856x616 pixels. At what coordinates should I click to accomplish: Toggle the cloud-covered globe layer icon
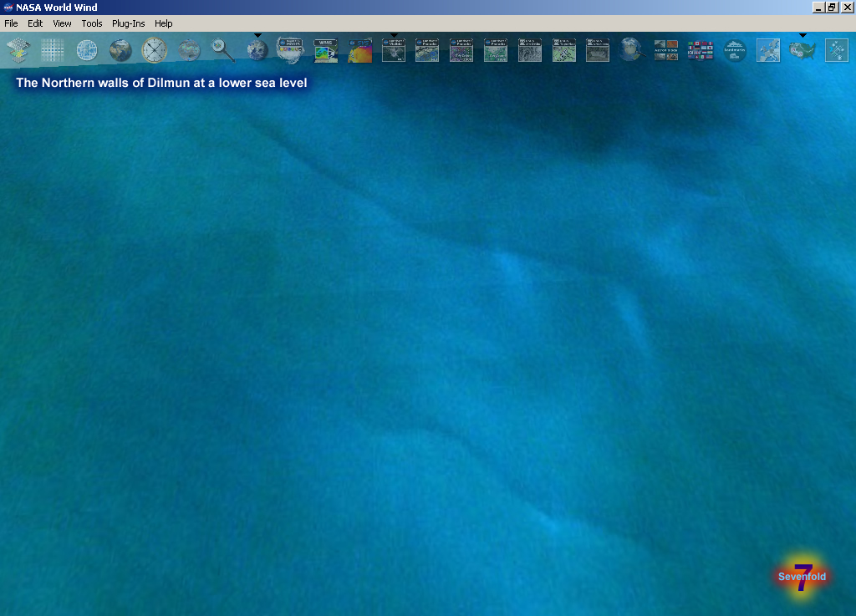[x=189, y=50]
